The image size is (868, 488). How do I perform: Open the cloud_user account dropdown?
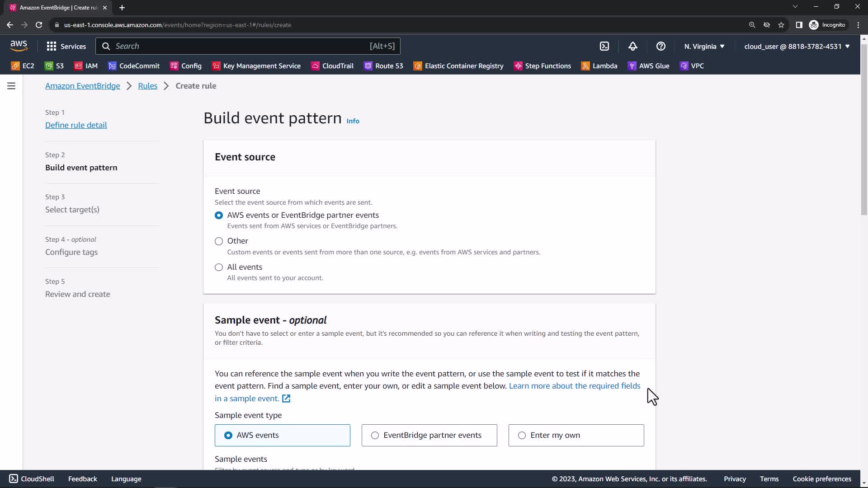[x=797, y=46]
